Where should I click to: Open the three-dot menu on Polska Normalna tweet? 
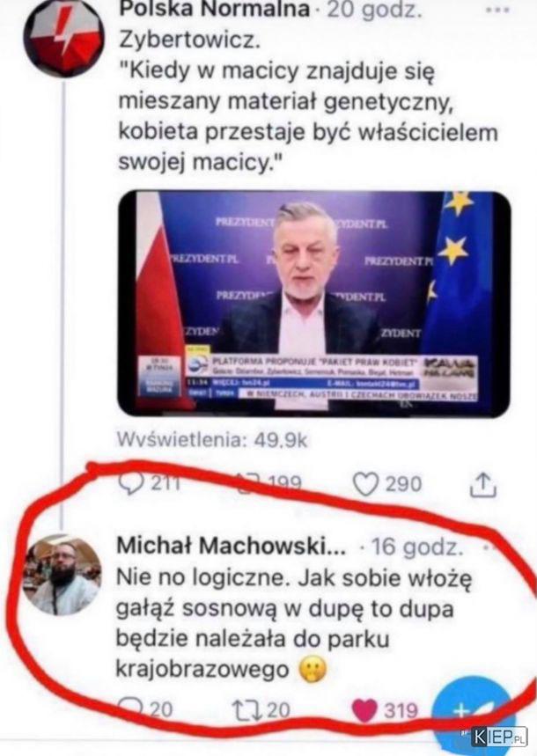[497, 11]
